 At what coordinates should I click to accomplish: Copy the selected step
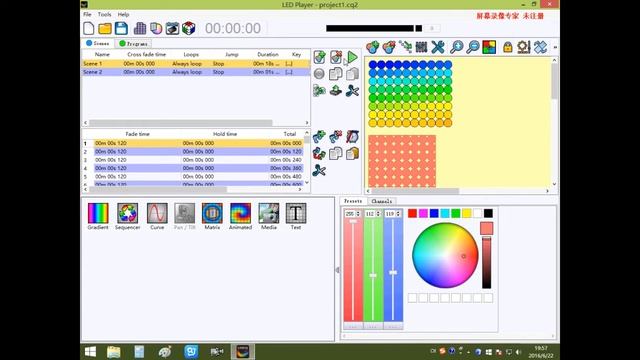(x=336, y=153)
